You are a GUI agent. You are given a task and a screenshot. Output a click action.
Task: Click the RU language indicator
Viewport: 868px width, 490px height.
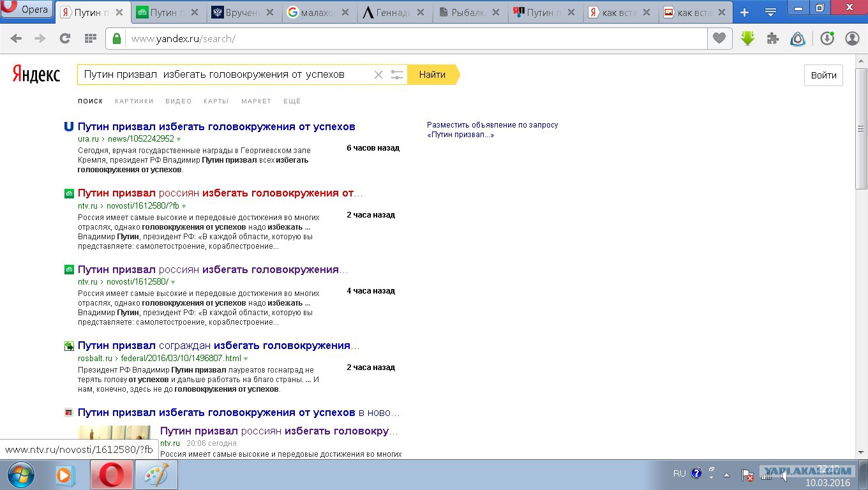pos(679,474)
